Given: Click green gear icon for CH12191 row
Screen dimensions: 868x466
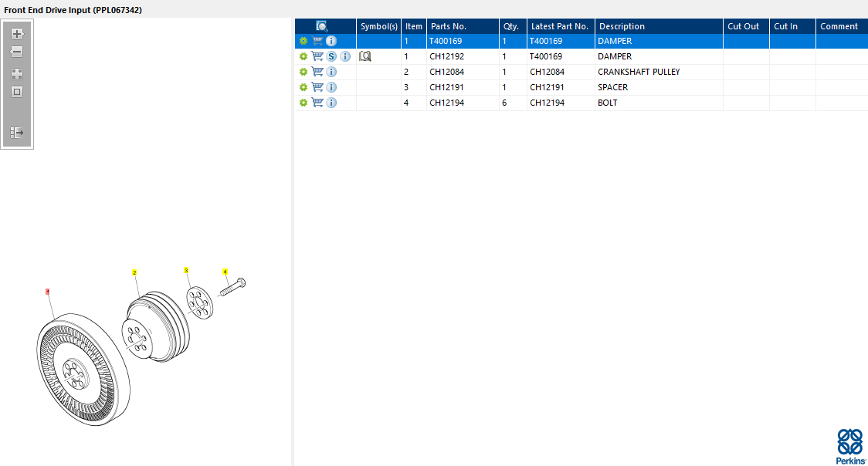Looking at the screenshot, I should coord(303,87).
